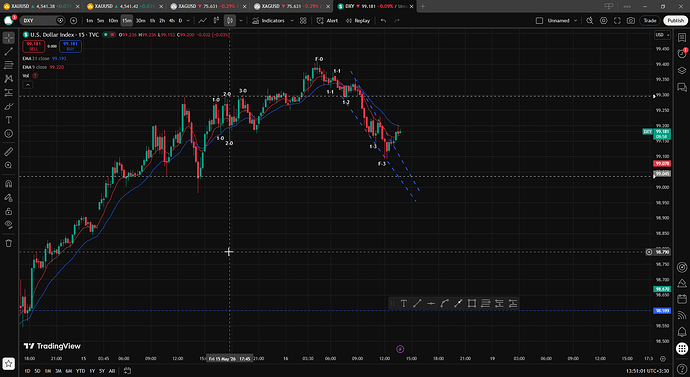Screen dimensions: 690x377
Task: Expand the timeframe interval dropdown
Action: [x=188, y=21]
